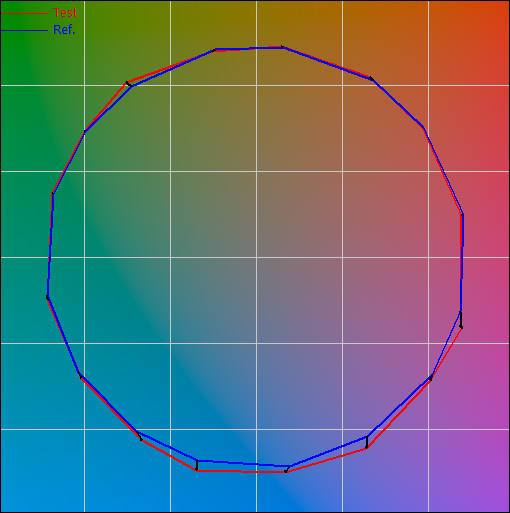Click the bottom horizontal red Test line segment

pos(241,471)
